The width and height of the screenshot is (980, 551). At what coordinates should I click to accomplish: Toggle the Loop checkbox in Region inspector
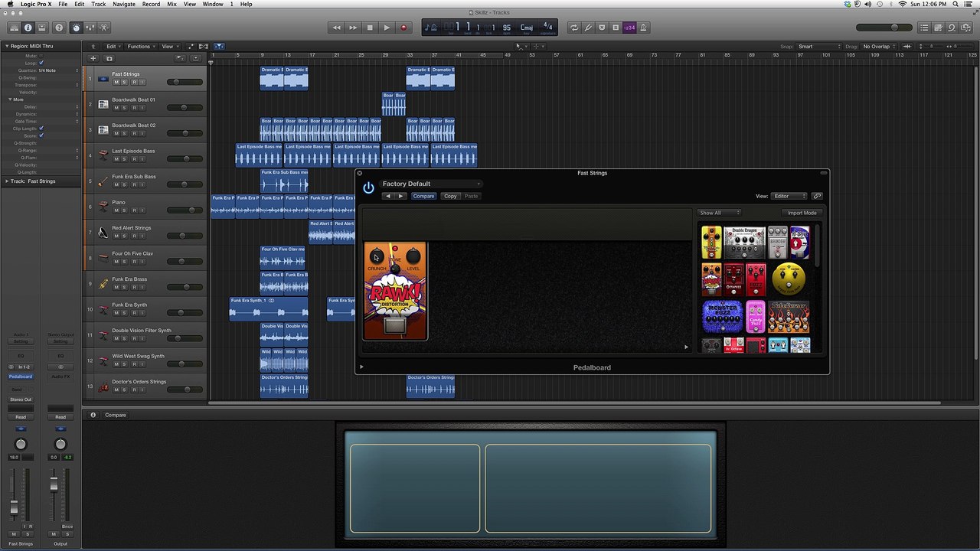(x=41, y=63)
